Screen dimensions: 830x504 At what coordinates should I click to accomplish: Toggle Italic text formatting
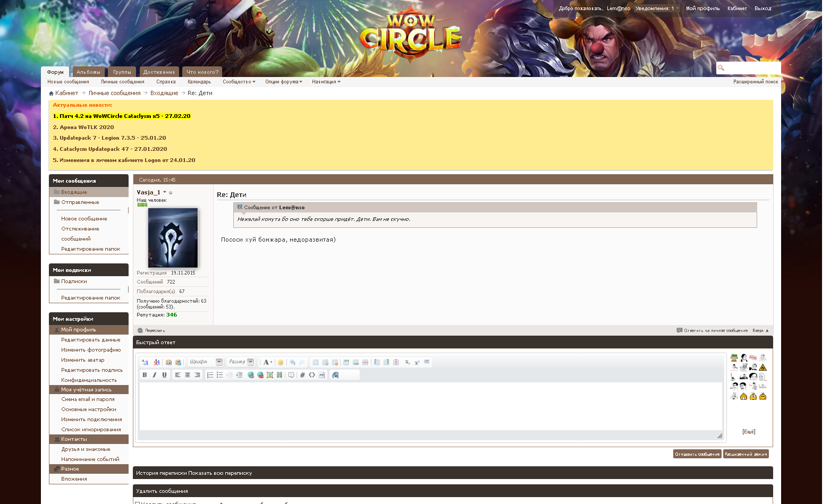point(155,375)
